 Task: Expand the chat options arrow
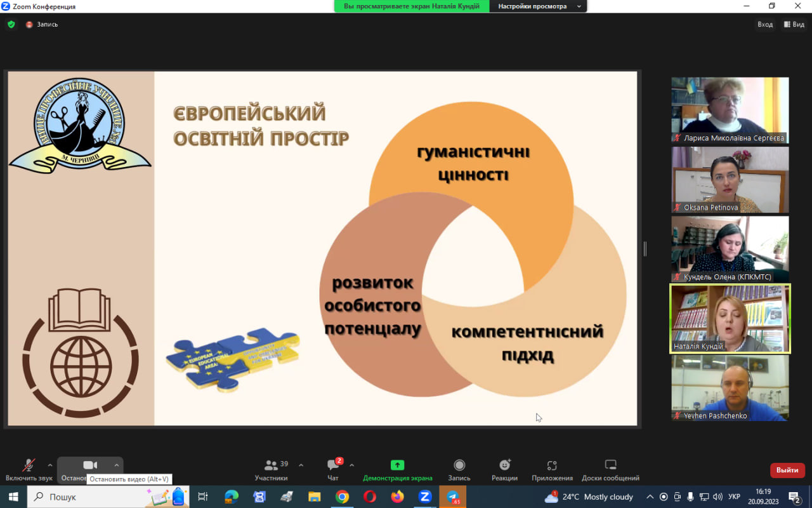pos(352,465)
